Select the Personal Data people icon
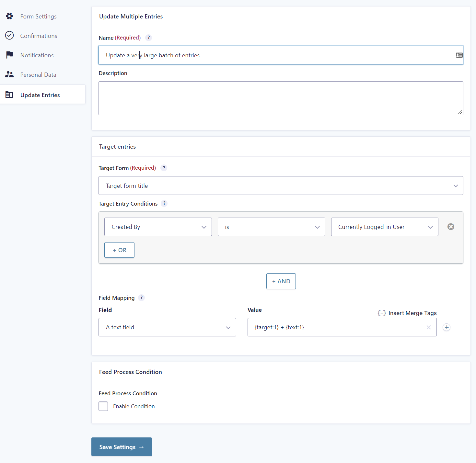The width and height of the screenshot is (476, 463). (9, 74)
